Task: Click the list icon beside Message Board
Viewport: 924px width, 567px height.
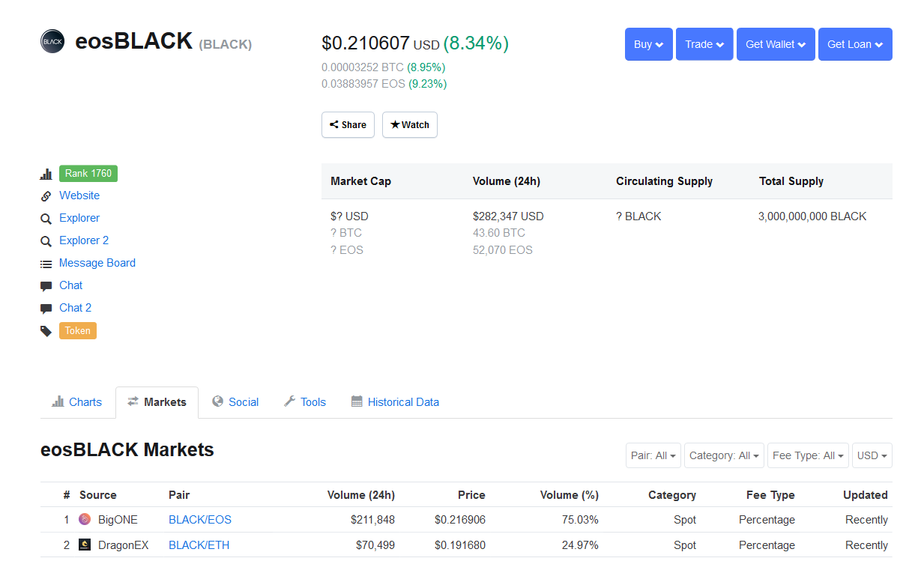Action: 46,264
